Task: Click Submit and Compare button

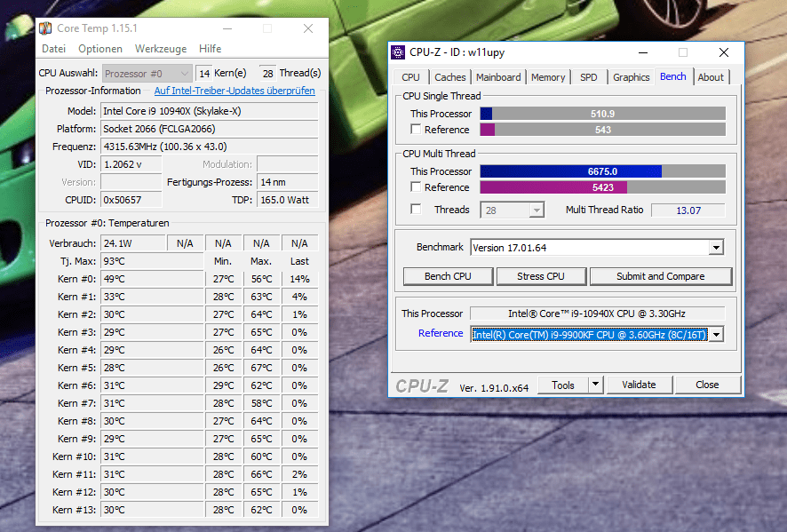Action: click(661, 276)
